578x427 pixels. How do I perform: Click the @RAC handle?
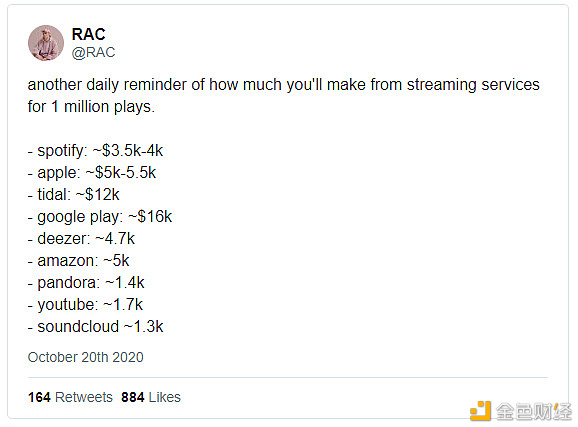(x=93, y=52)
